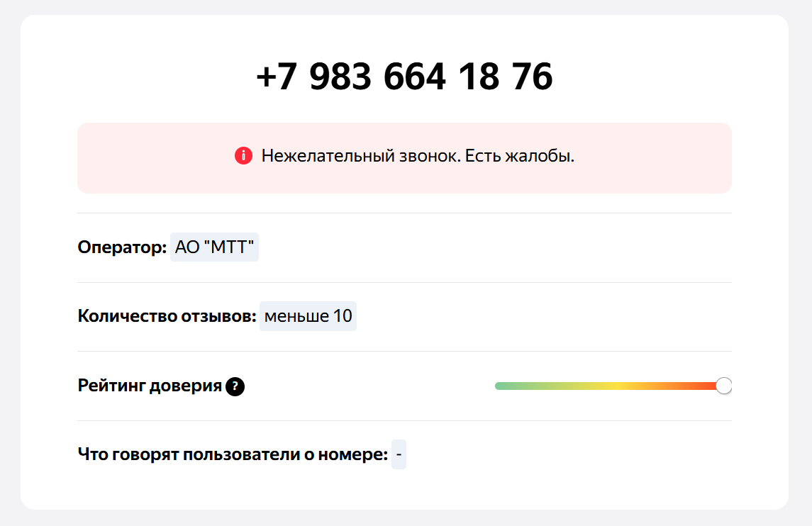The height and width of the screenshot is (526, 812).
Task: Click the orange section of the trust slider
Action: pyautogui.click(x=681, y=386)
